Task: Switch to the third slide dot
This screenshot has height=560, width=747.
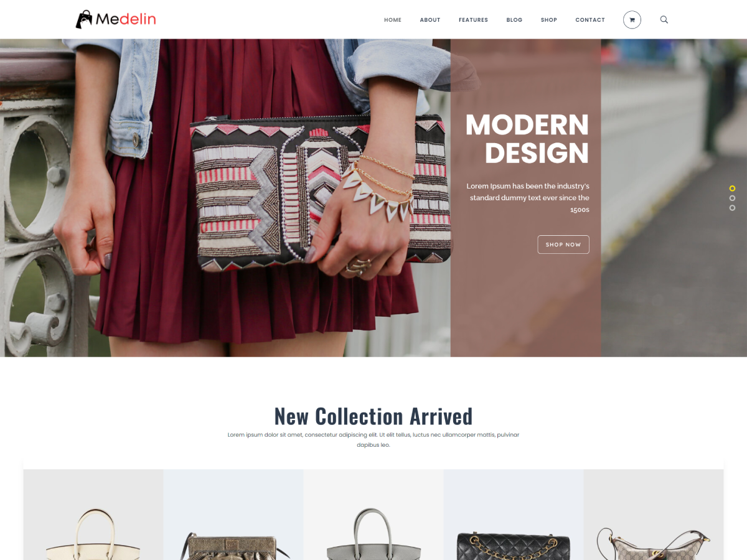Action: pyautogui.click(x=732, y=208)
